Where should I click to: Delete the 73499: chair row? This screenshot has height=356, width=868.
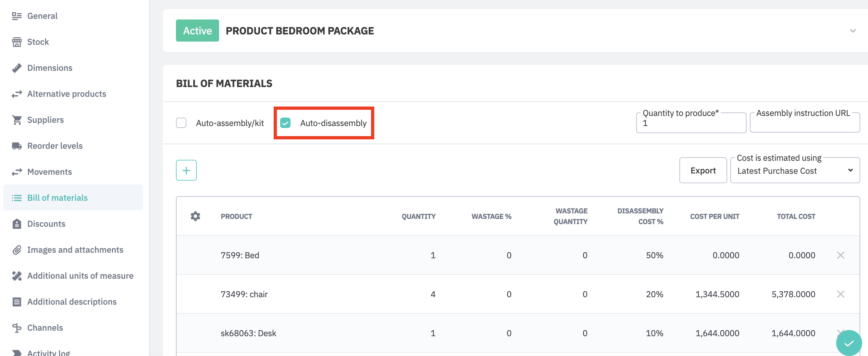pos(840,294)
